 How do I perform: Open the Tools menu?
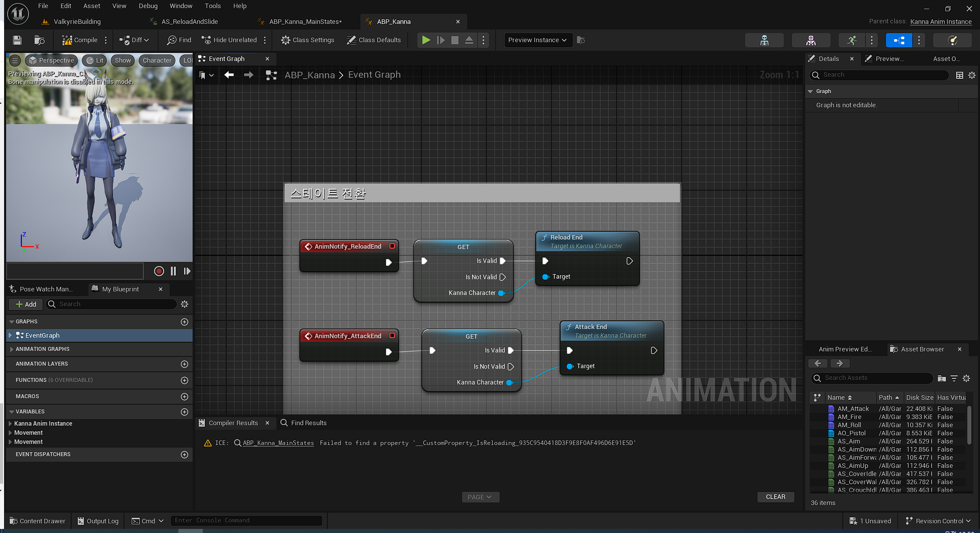click(x=212, y=6)
